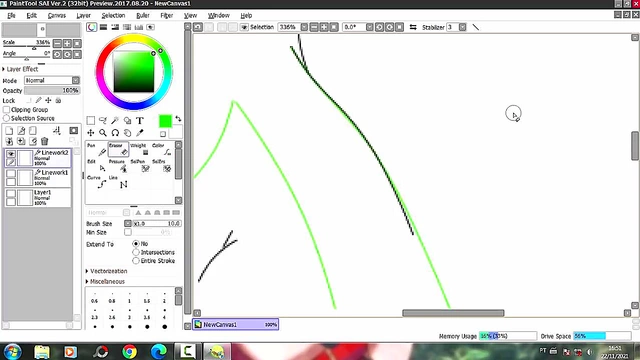Open the File menu
This screenshot has width=640, height=360.
pos(11,16)
